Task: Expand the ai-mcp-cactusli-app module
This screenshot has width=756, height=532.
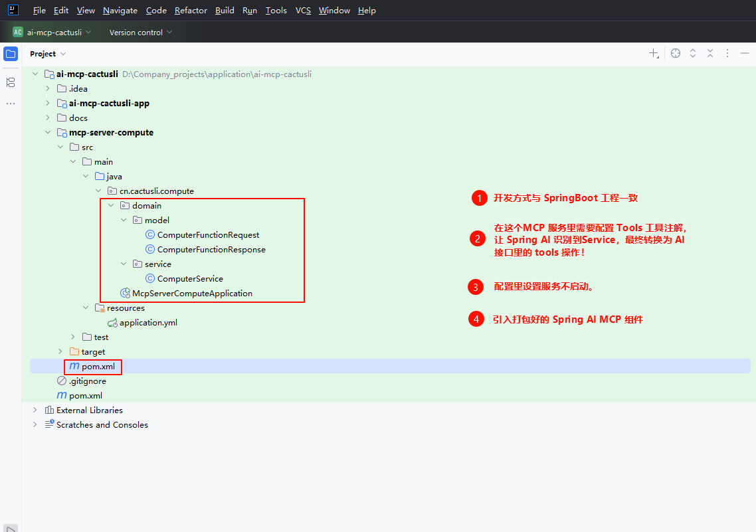Action: [x=47, y=103]
